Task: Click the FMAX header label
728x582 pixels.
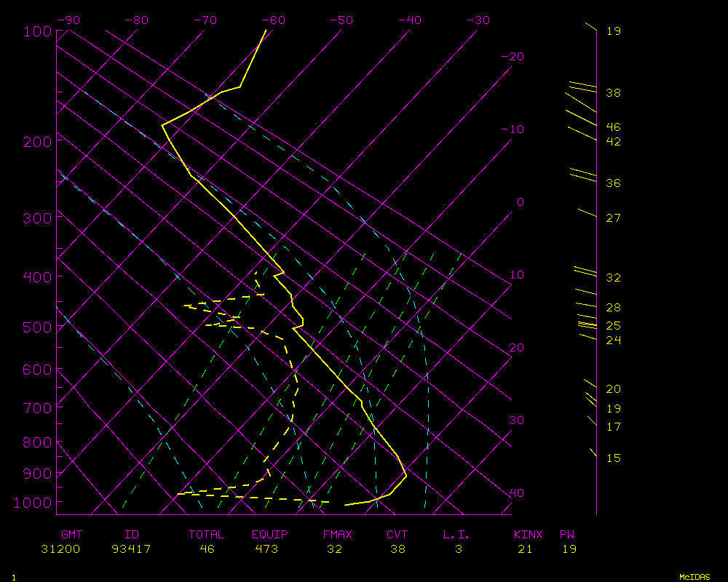Action: (337, 535)
